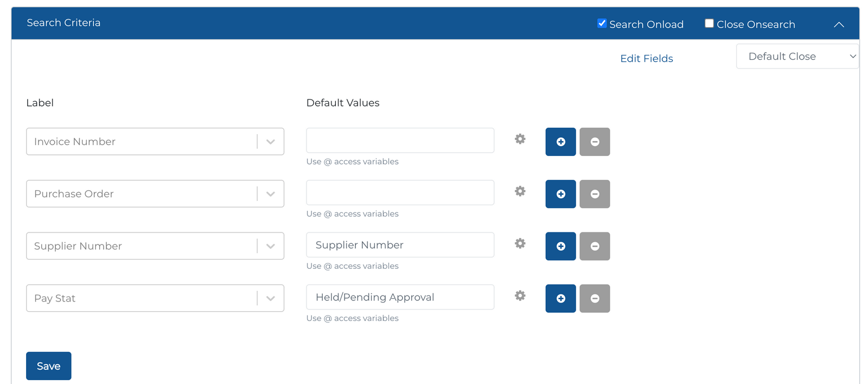Remove the Purchase Order row with minus

coord(595,194)
